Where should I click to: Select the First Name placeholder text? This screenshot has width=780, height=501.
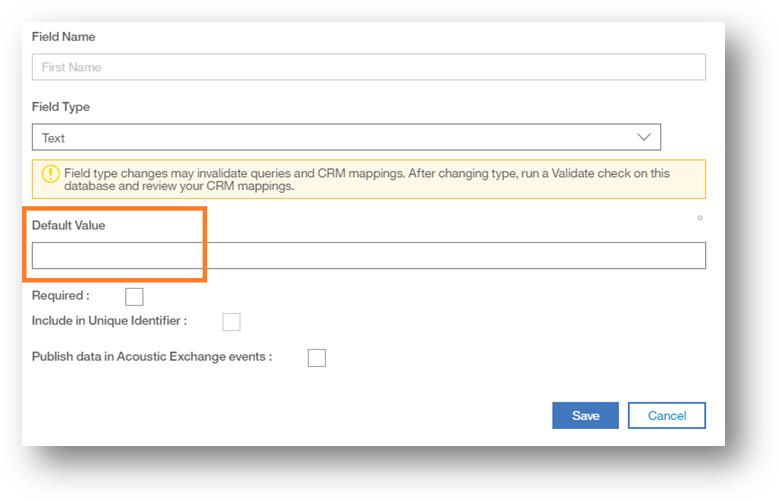pyautogui.click(x=72, y=67)
